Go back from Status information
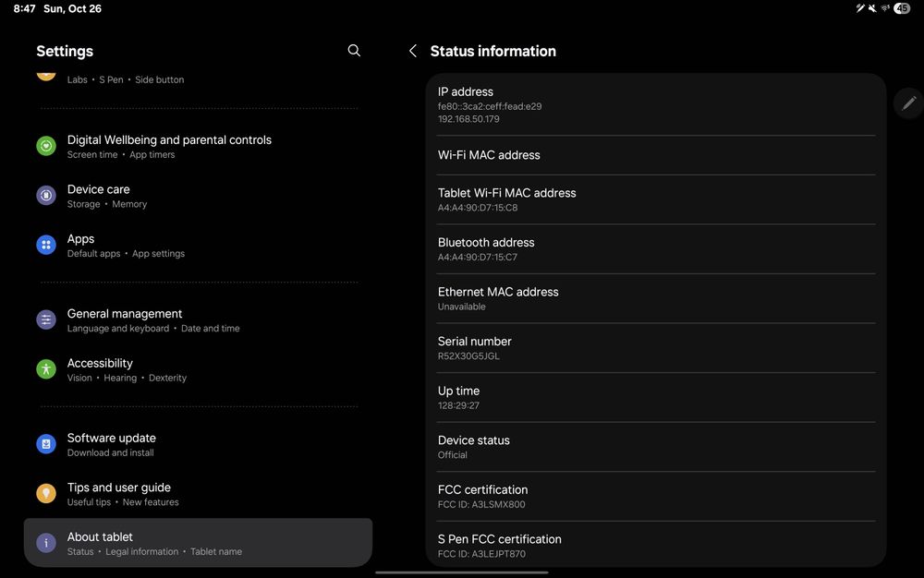This screenshot has height=578, width=924. click(x=413, y=51)
